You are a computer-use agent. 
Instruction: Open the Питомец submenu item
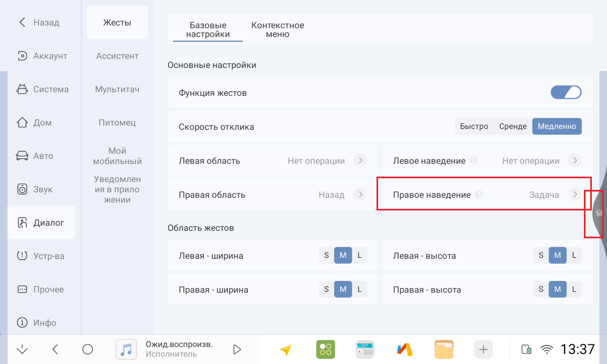point(117,123)
